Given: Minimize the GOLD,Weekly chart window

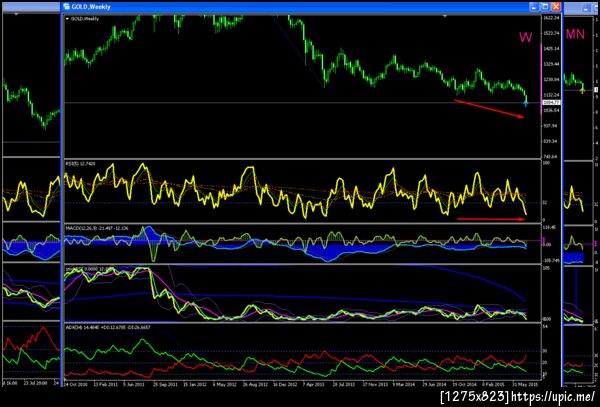Looking at the screenshot, I should (534, 7).
